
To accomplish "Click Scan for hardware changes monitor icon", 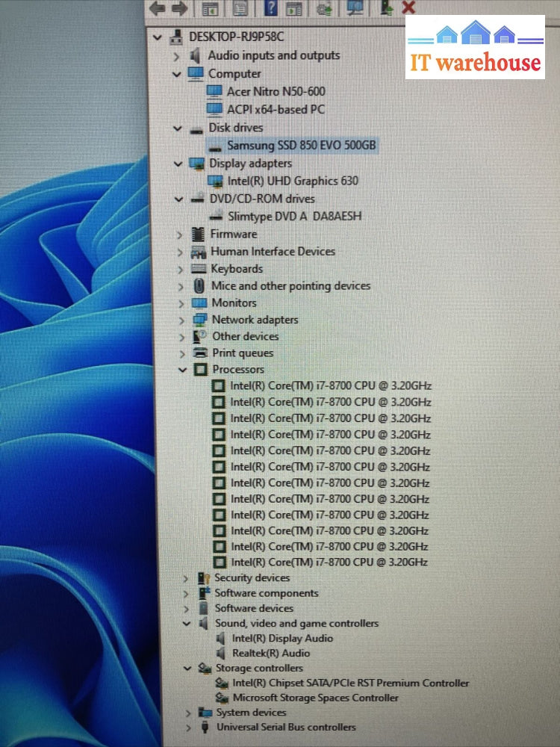I will (x=355, y=9).
